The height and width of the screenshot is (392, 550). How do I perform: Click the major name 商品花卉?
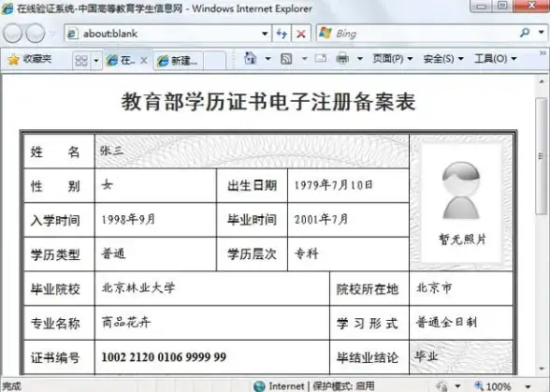coord(126,322)
